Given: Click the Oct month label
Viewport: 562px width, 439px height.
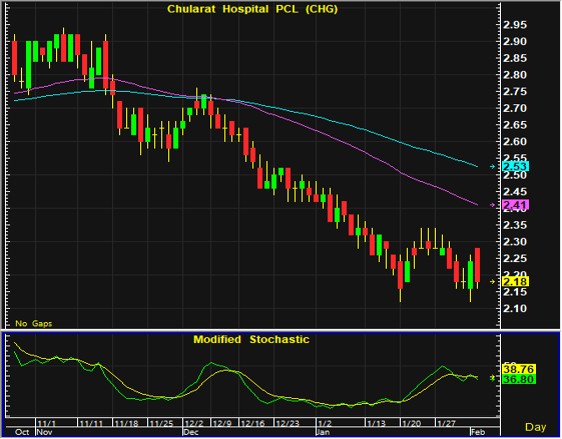Looking at the screenshot, I should point(22,432).
